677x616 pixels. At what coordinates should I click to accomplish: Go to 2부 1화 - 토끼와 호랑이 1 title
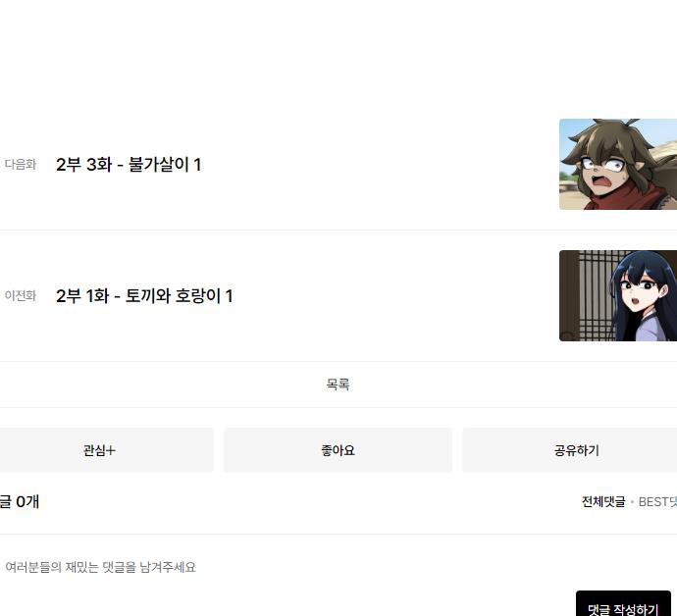coord(144,295)
